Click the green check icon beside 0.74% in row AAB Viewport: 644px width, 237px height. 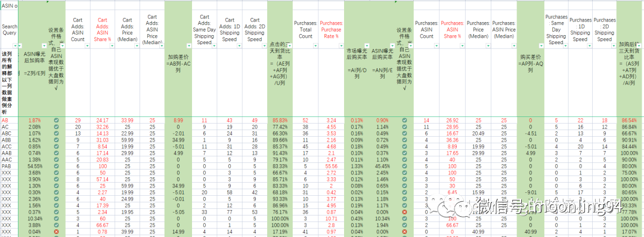click(56, 153)
